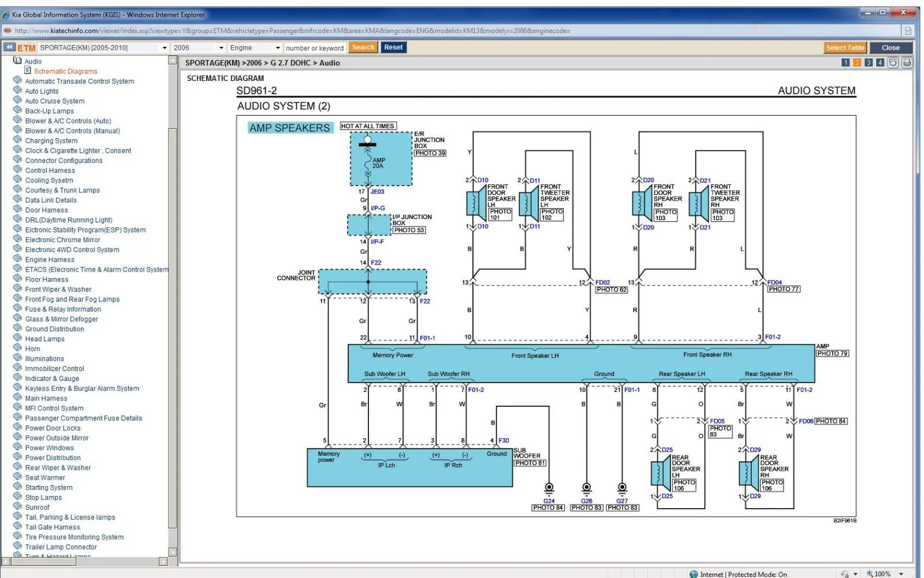Screen dimensions: 924x578
Task: Click the PHOTO 79 link beside AMP
Action: 832,353
